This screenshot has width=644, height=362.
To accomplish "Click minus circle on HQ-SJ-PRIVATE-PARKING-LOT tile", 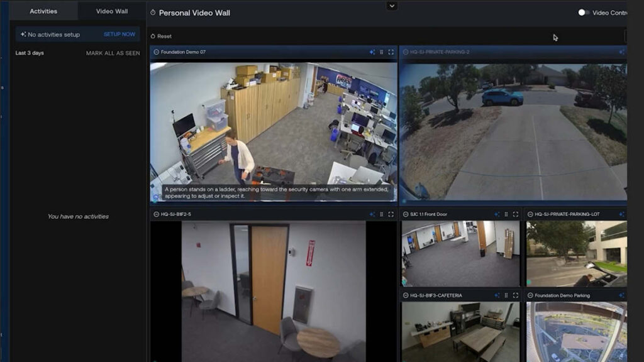I will click(530, 214).
